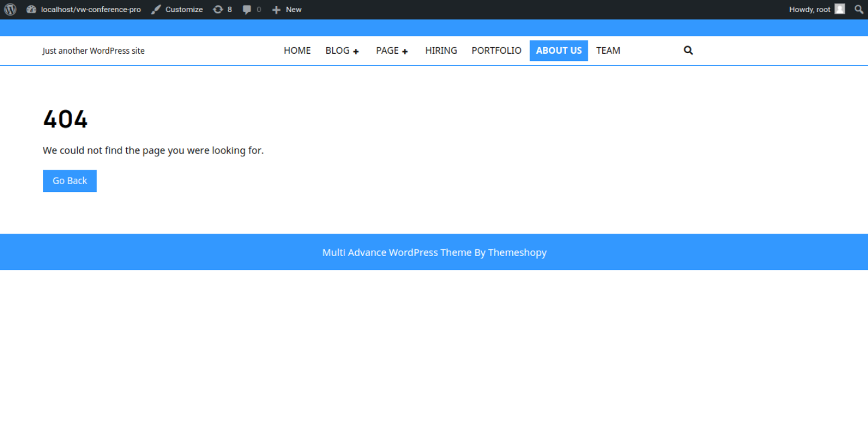Click the plus icon beside New

(276, 10)
